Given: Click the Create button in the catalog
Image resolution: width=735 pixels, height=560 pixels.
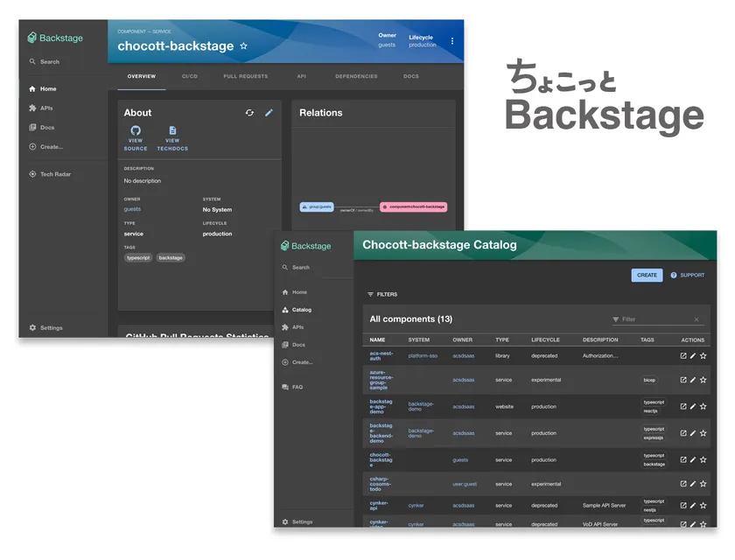Looking at the screenshot, I should [x=647, y=275].
